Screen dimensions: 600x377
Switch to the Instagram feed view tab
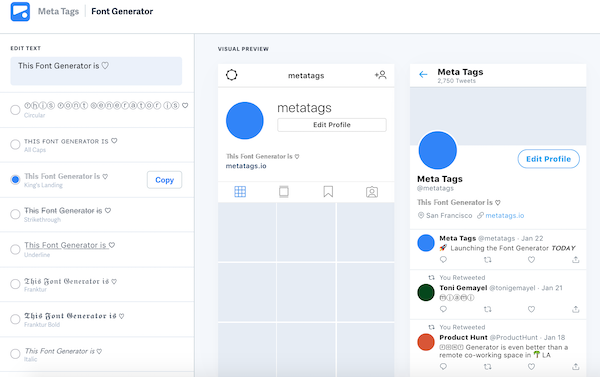click(284, 191)
